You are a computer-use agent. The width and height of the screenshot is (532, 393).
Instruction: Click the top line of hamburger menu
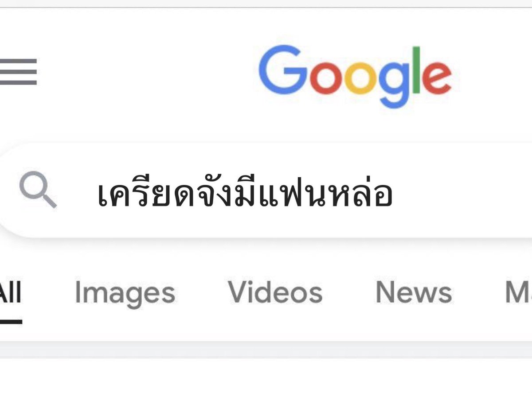coord(18,60)
